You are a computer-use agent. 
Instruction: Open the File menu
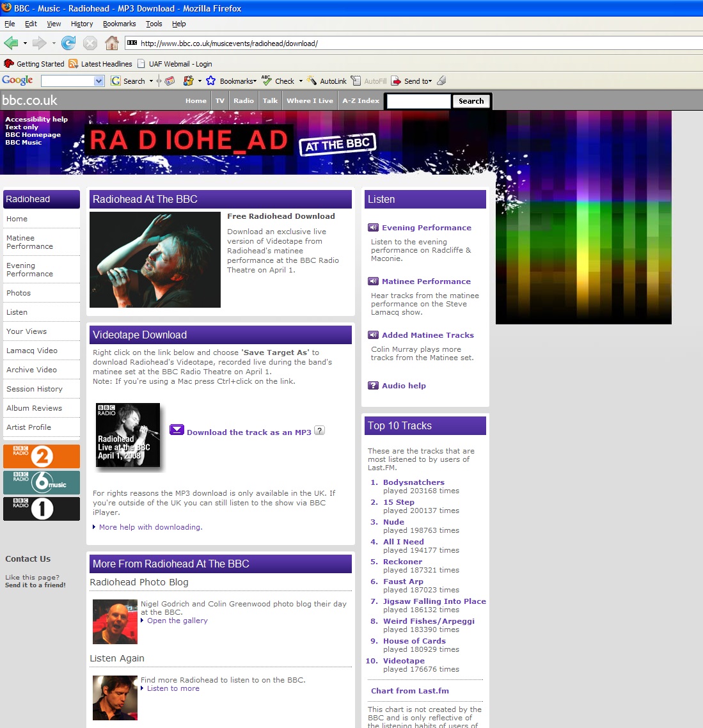(10, 24)
